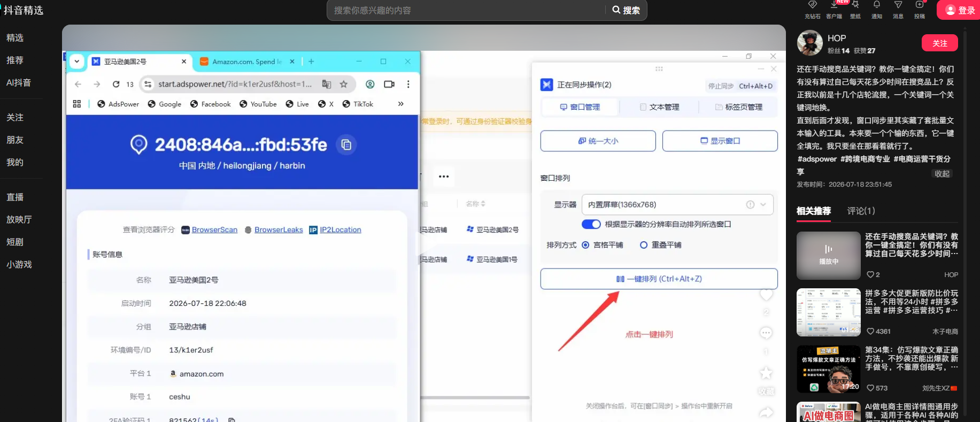Click the 显示窗口 button
The height and width of the screenshot is (422, 980).
tap(720, 141)
